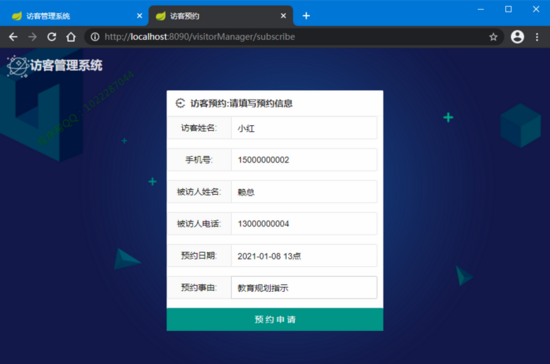550x364 pixels.
Task: Go back using the browser back arrow
Action: click(13, 37)
